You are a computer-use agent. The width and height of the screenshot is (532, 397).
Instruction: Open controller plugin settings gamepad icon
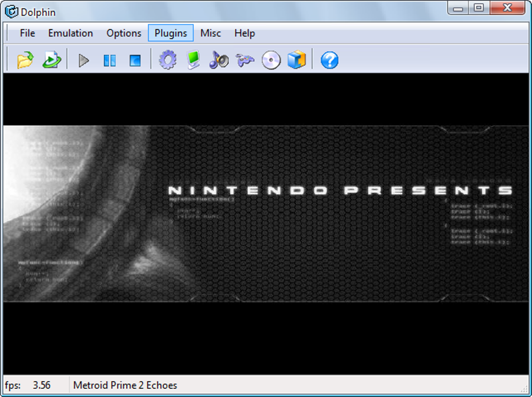(245, 60)
